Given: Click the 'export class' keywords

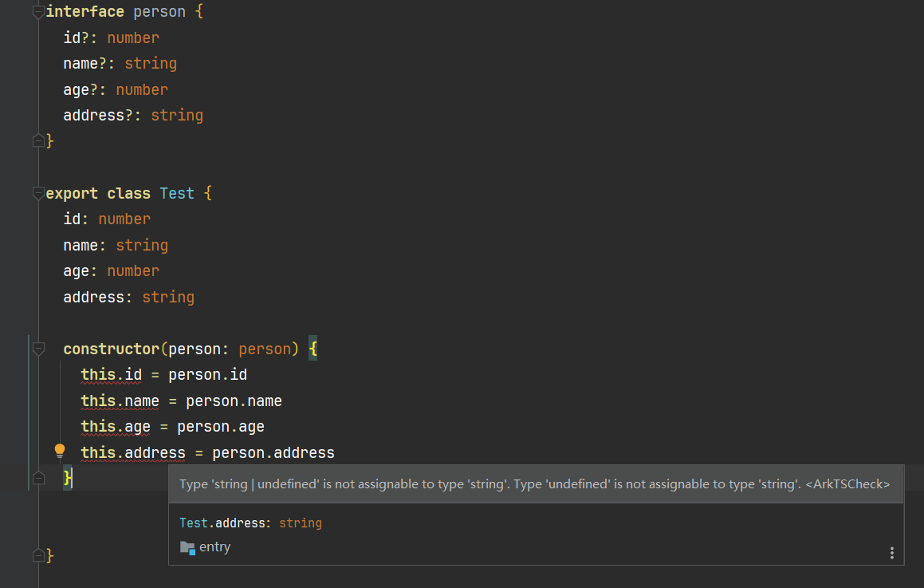Looking at the screenshot, I should (x=98, y=193).
